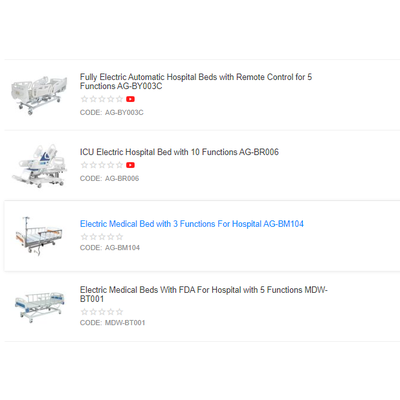Open the MDW-BT001 bed product image

(39, 307)
